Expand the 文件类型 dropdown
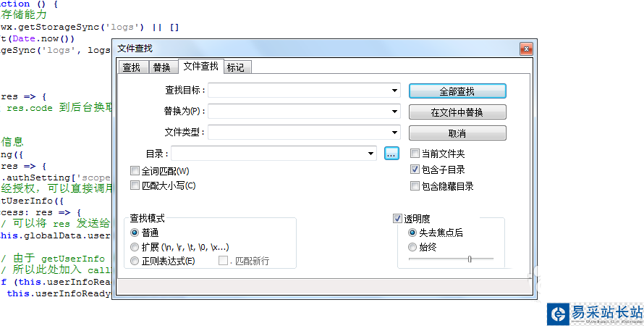 (395, 133)
